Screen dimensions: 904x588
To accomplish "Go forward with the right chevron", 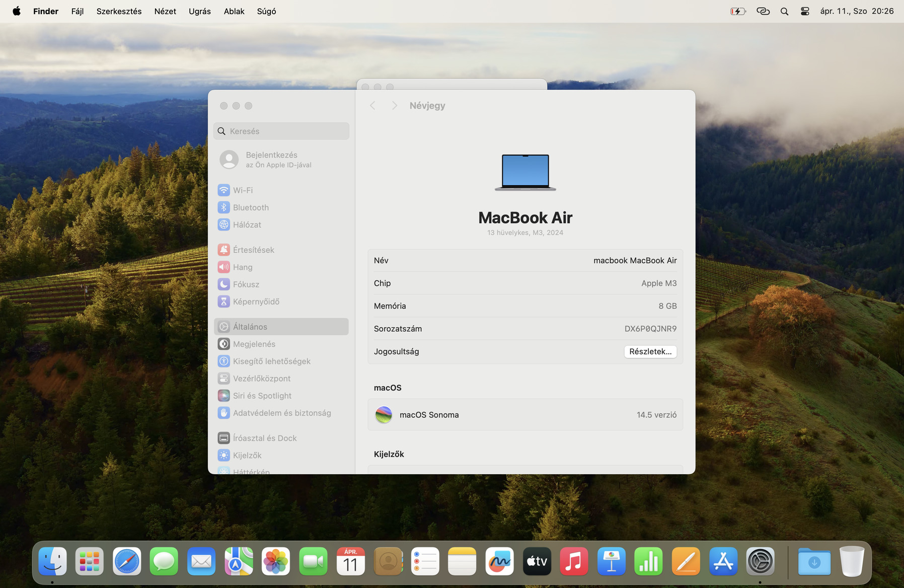I will coord(395,106).
